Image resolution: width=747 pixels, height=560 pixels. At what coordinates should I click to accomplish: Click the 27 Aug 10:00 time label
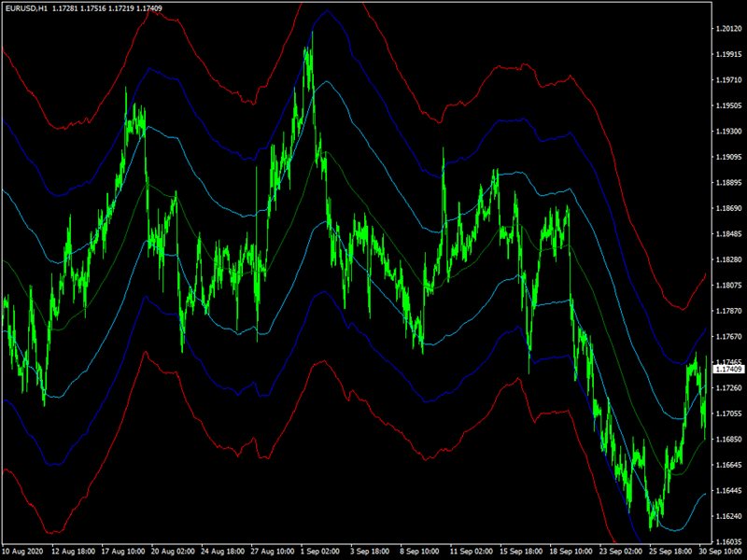tap(272, 552)
